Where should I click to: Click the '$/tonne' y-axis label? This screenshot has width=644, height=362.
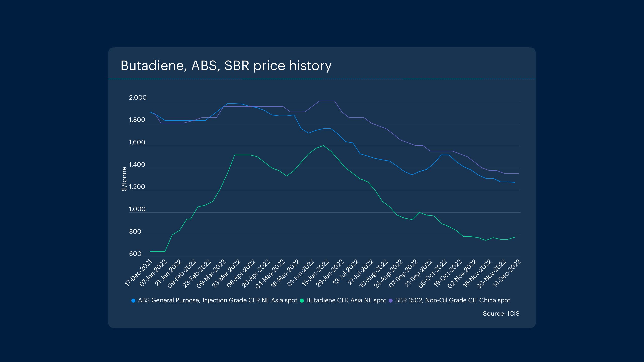124,179
